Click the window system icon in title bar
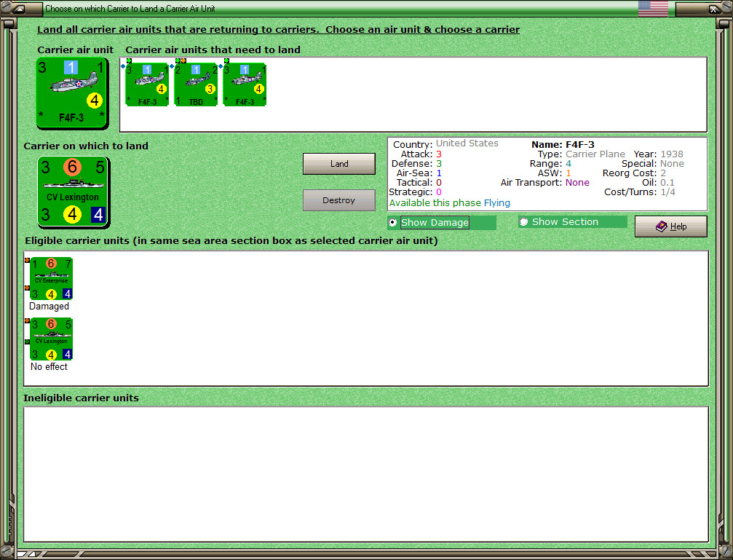733x560 pixels. (x=19, y=9)
